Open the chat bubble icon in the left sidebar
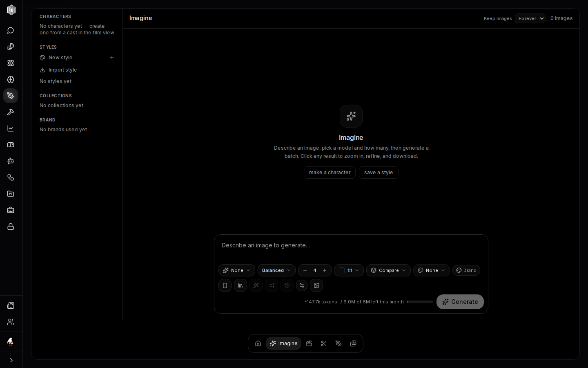 tap(11, 31)
